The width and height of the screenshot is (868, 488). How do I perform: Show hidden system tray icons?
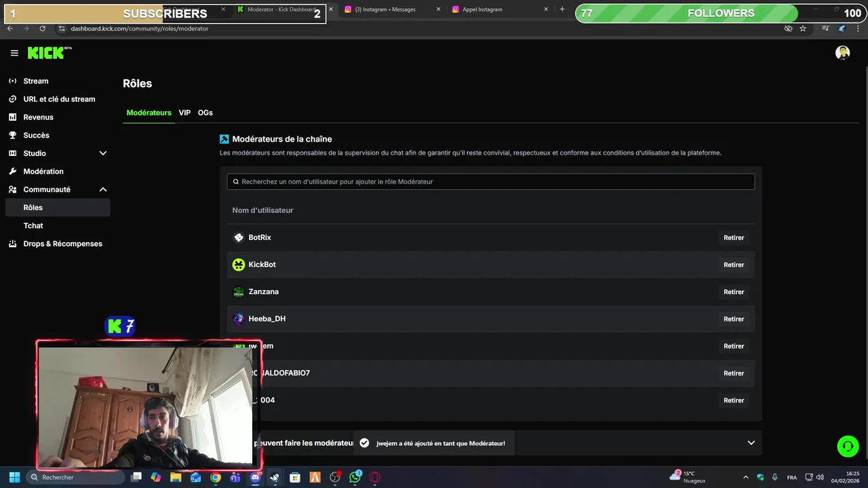746,477
